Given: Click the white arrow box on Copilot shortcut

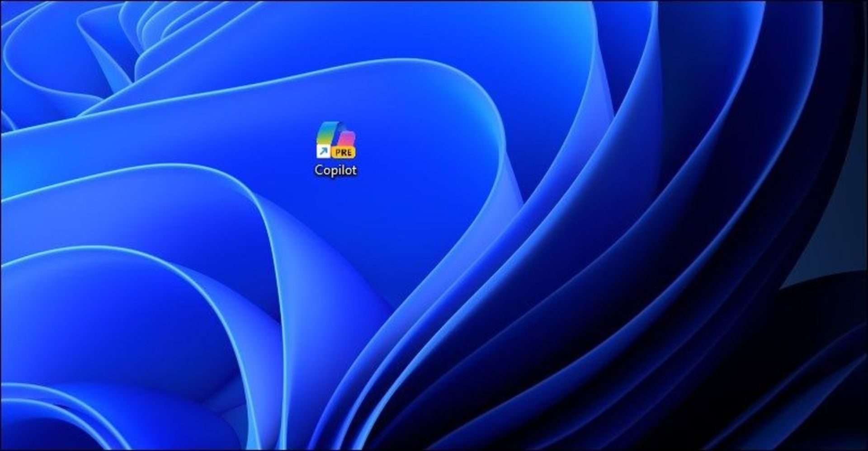Looking at the screenshot, I should tap(323, 151).
